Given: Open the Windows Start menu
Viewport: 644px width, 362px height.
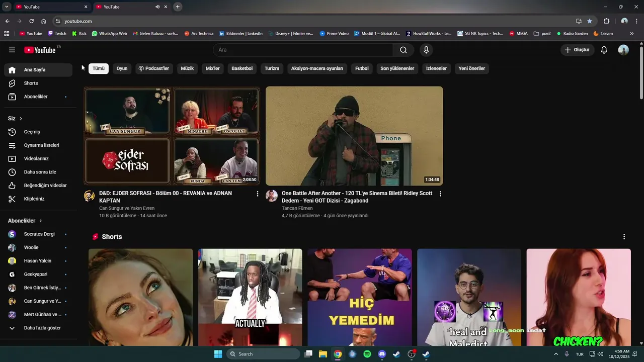Looking at the screenshot, I should click(x=218, y=354).
